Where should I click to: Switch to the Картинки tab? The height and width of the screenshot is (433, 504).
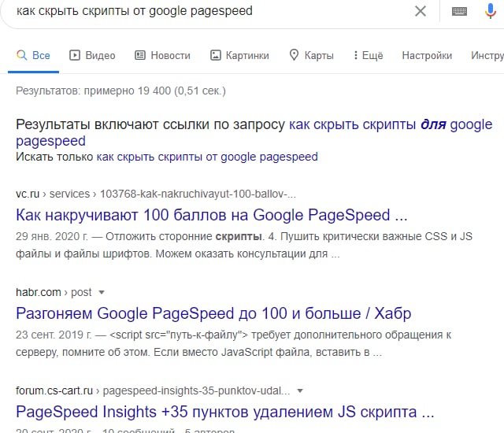[x=239, y=55]
